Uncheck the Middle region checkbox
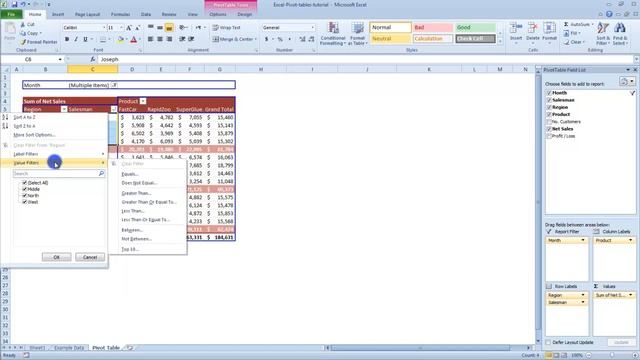 pos(24,189)
